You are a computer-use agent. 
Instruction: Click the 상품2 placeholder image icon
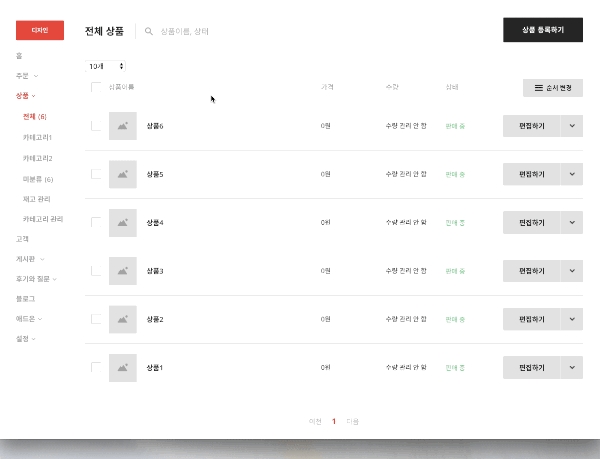[123, 319]
